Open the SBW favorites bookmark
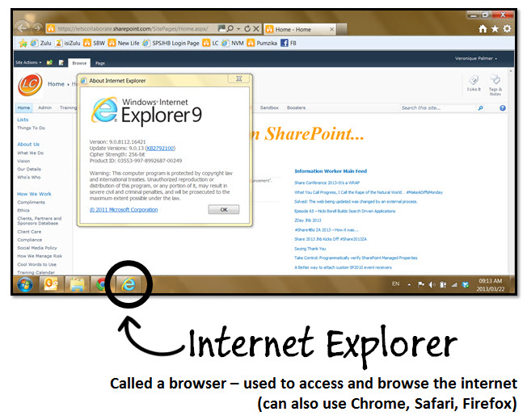527x420 pixels. (95, 44)
